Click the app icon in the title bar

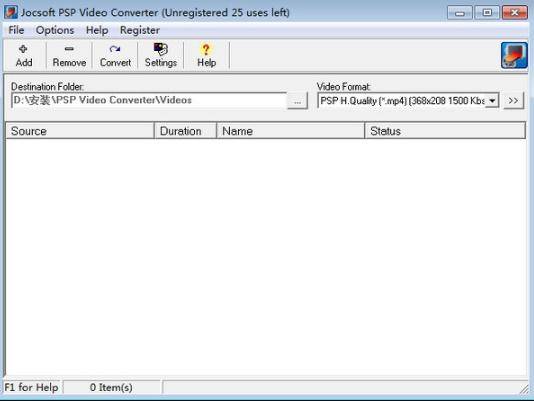[x=11, y=12]
